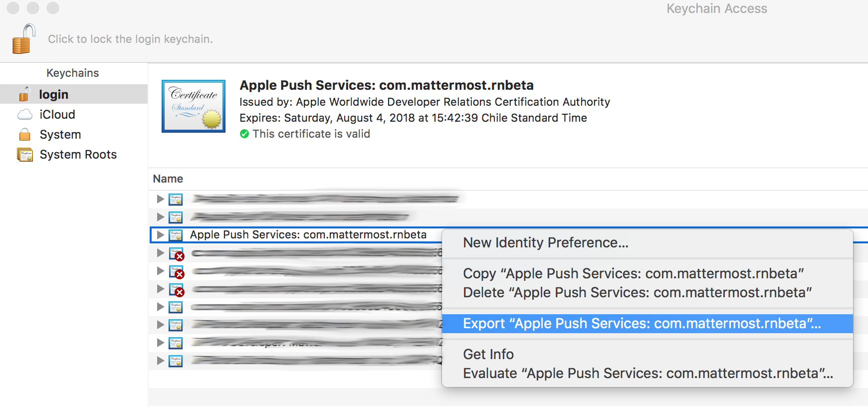Select the iCloud keychain cloud icon
The width and height of the screenshot is (868, 409).
coord(24,115)
